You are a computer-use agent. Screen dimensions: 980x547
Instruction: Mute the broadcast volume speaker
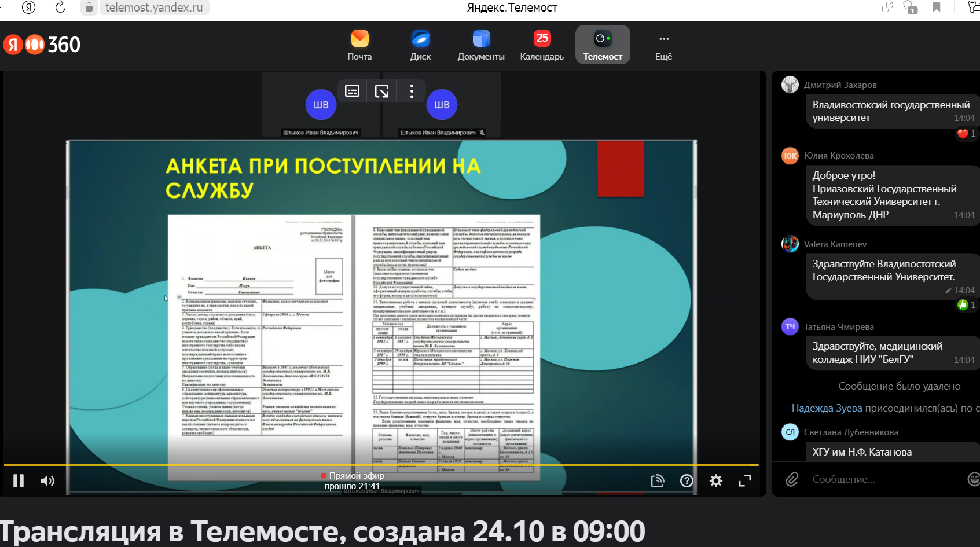pyautogui.click(x=47, y=480)
